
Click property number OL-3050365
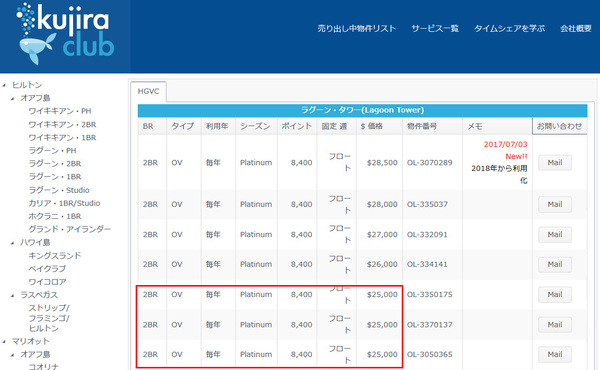(x=430, y=354)
